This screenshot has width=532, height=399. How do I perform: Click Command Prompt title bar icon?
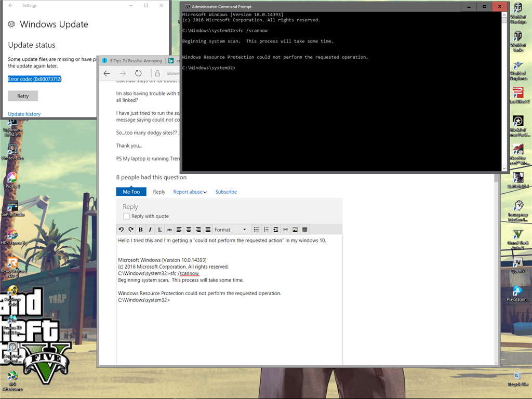[187, 6]
